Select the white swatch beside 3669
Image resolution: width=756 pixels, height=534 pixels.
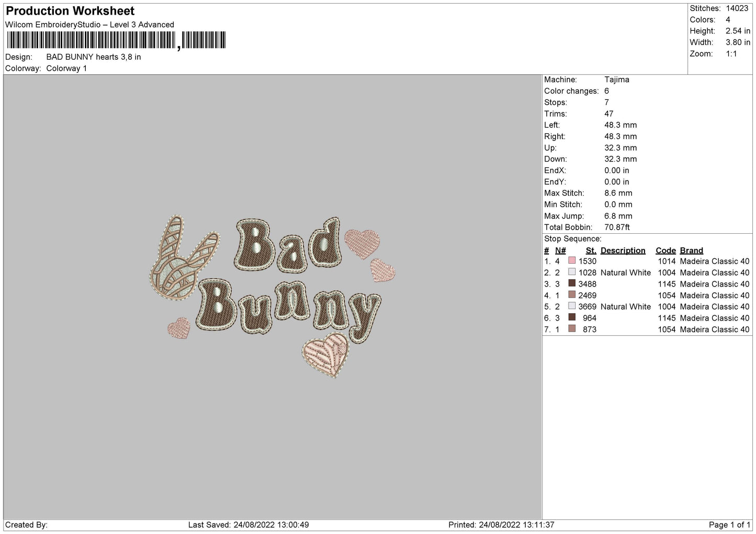click(x=572, y=306)
